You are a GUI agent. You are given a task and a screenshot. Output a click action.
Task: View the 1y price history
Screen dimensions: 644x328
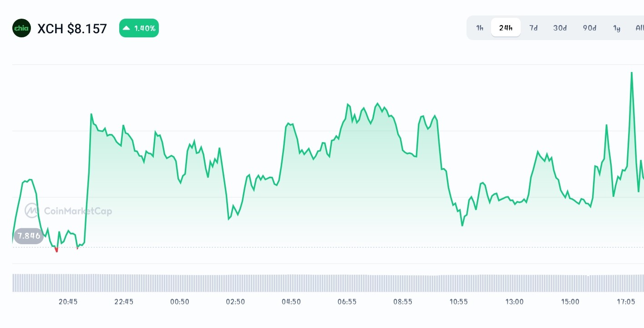617,28
